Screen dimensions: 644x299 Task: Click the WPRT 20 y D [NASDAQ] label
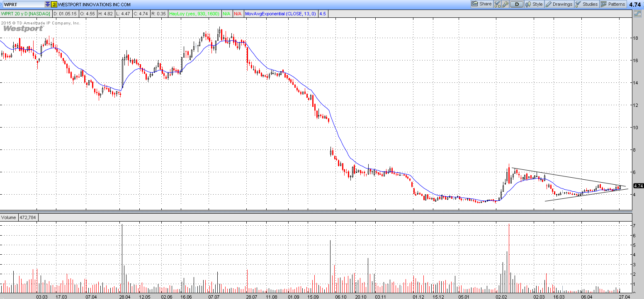[x=25, y=14]
